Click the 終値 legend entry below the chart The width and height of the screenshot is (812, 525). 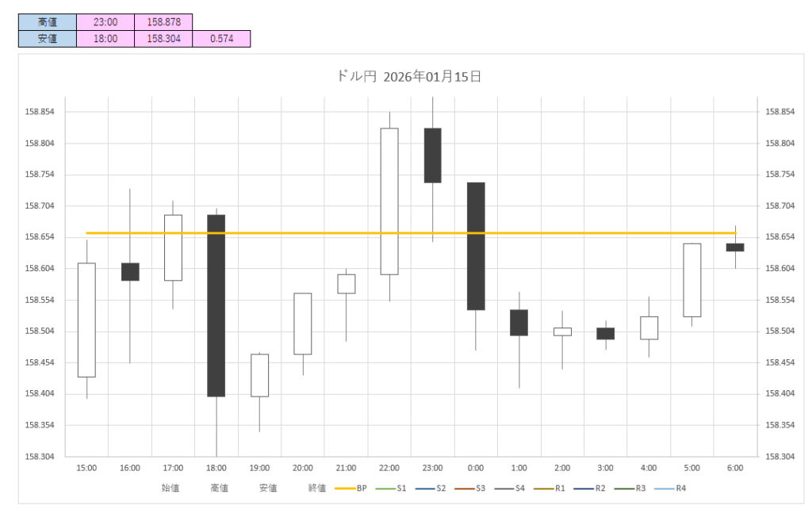(316, 489)
